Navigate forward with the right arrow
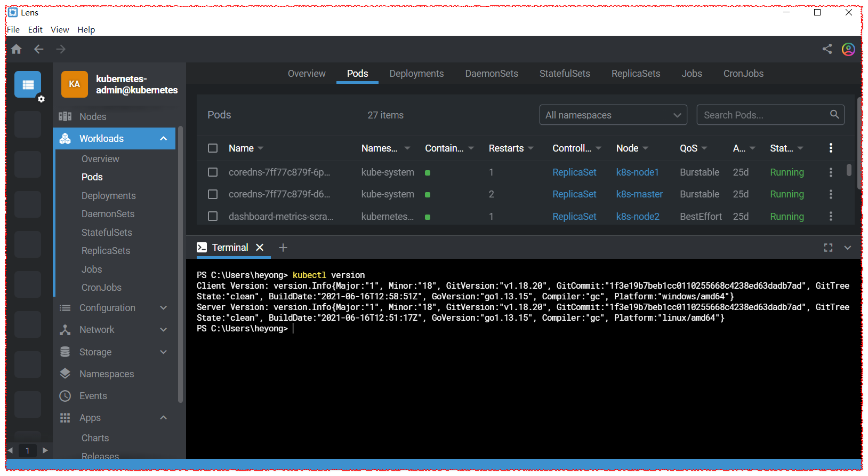868x476 pixels. pos(61,49)
